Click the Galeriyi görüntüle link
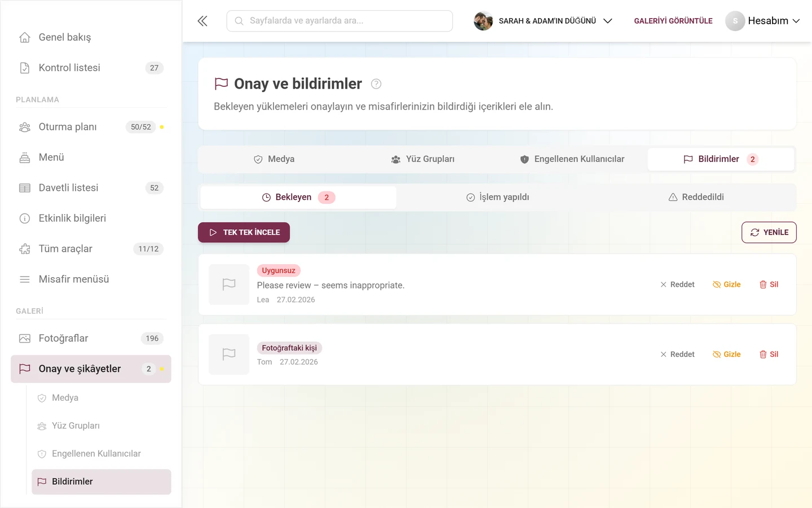This screenshot has height=508, width=812. coord(673,21)
